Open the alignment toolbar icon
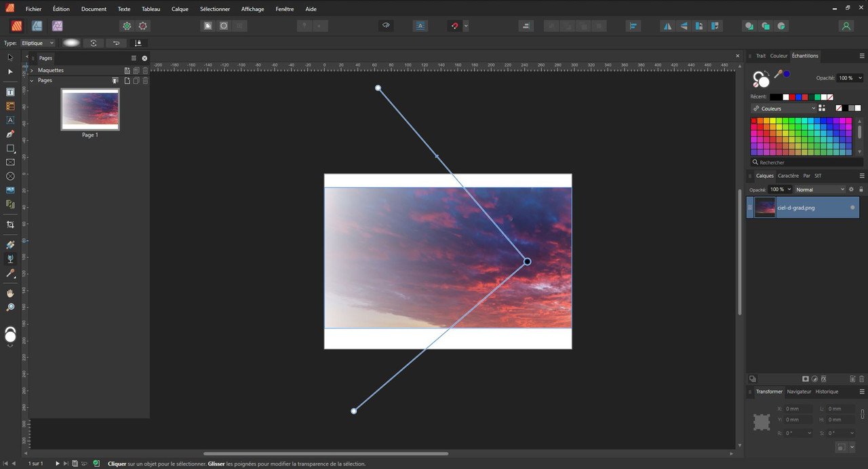Viewport: 868px width, 469px height. pyautogui.click(x=633, y=26)
